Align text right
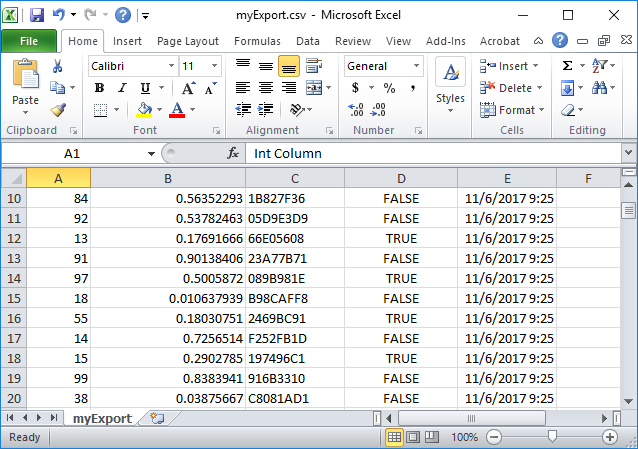 pyautogui.click(x=289, y=88)
